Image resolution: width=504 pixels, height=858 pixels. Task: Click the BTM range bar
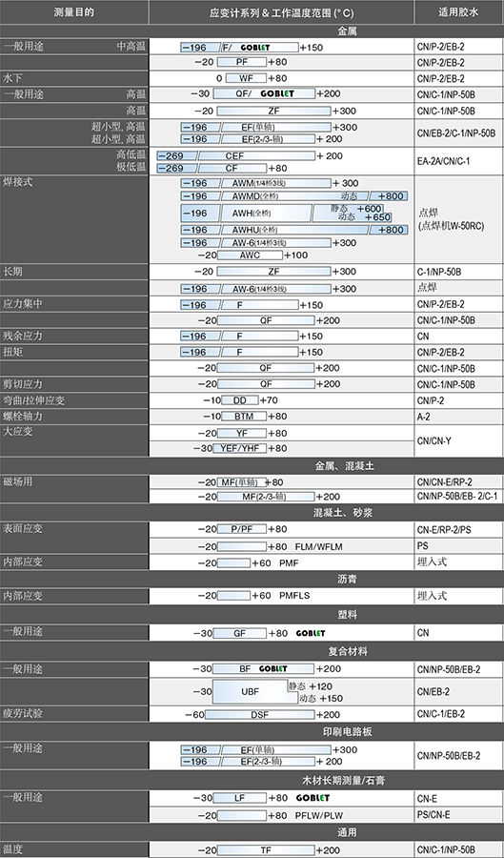coord(242,416)
